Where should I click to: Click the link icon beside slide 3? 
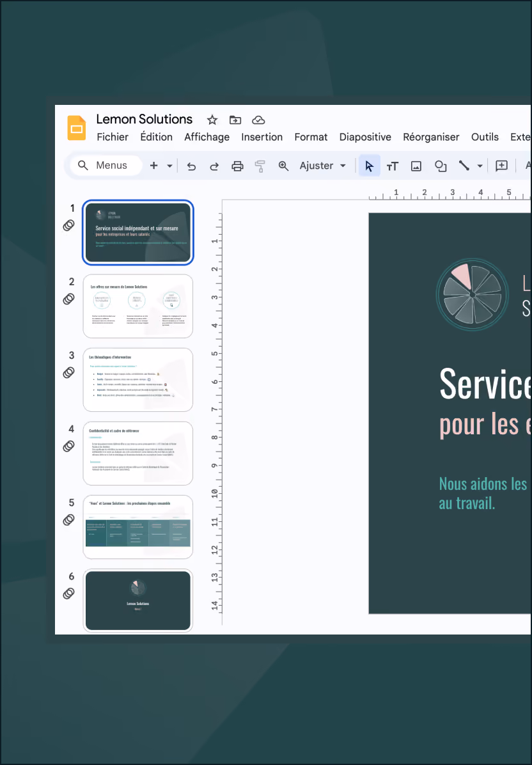[69, 373]
